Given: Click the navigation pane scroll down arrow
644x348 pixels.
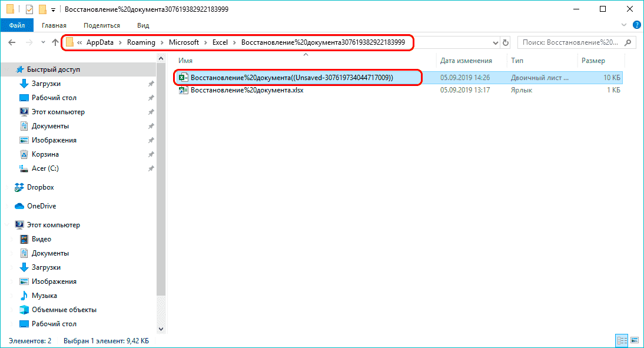Looking at the screenshot, I should point(161,329).
